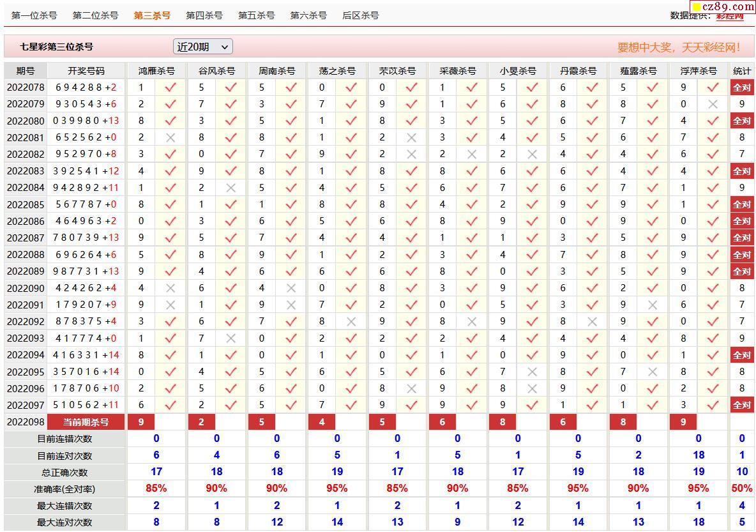Click the 期号 column header
Image resolution: width=756 pixels, height=532 pixels.
click(26, 71)
